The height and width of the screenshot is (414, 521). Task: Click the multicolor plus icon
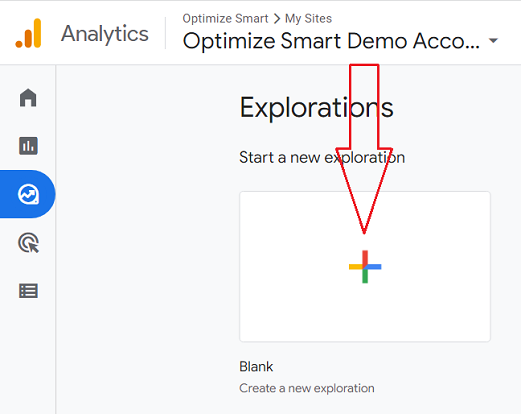click(x=365, y=267)
